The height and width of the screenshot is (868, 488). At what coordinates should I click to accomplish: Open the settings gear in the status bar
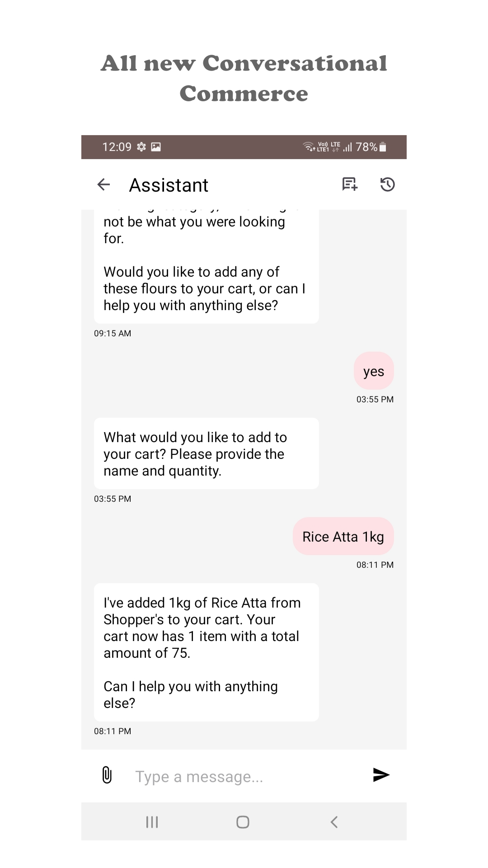[141, 146]
